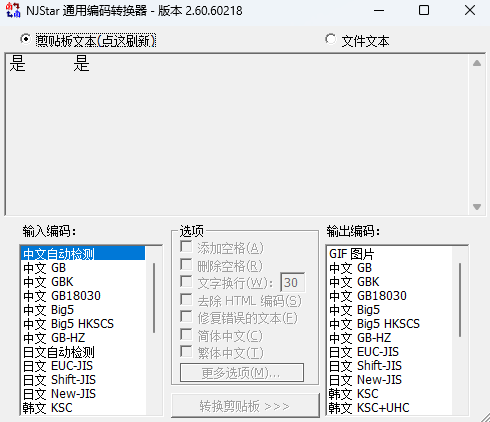This screenshot has width=490, height=422.
Task: Open 更多选项(M)... button
Action: point(242,373)
